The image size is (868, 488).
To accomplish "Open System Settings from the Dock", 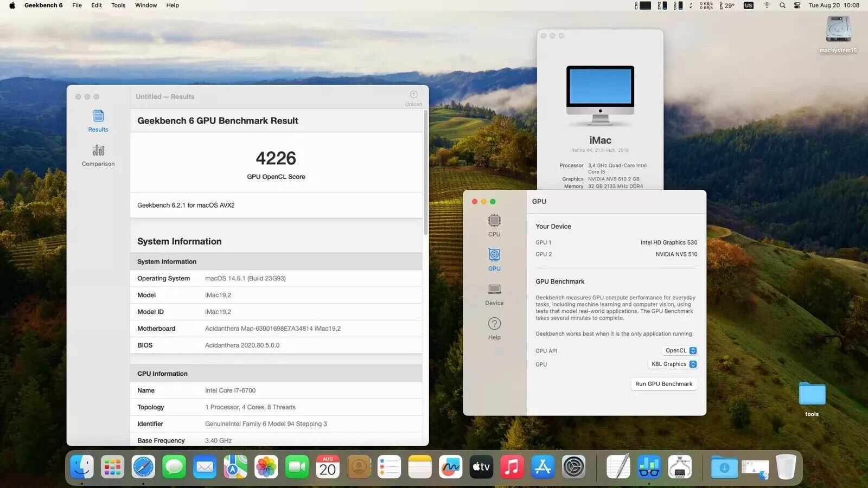I will tap(573, 467).
